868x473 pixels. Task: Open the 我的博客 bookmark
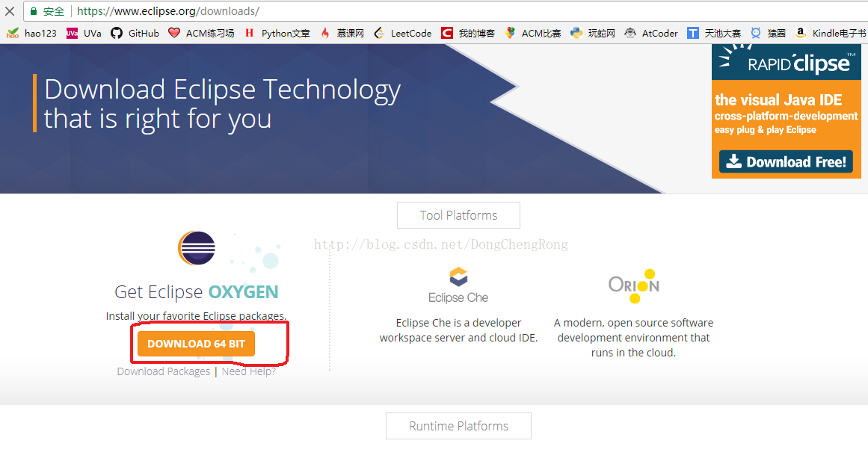tap(468, 33)
